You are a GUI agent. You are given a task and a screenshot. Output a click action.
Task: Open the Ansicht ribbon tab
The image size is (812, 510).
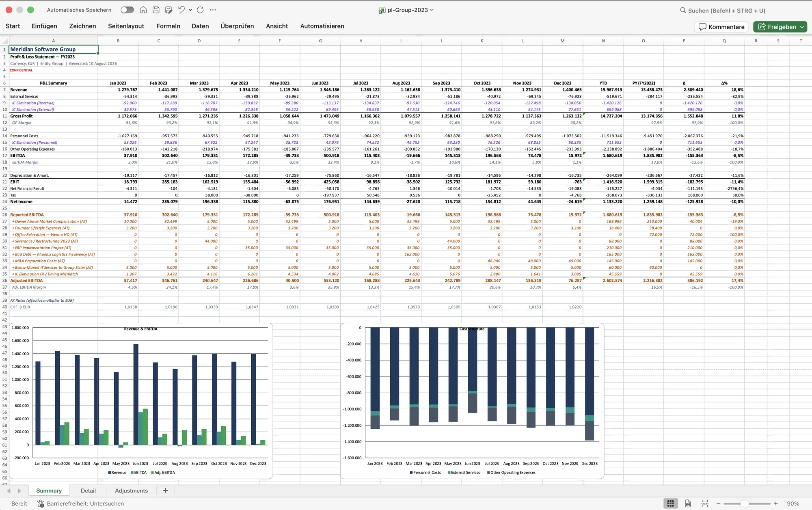pyautogui.click(x=277, y=26)
